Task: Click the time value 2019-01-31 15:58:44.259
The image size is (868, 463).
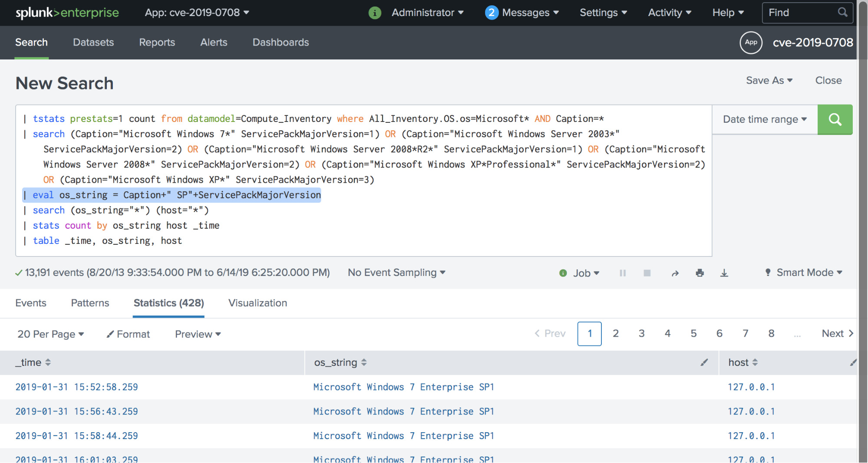Action: [76, 436]
